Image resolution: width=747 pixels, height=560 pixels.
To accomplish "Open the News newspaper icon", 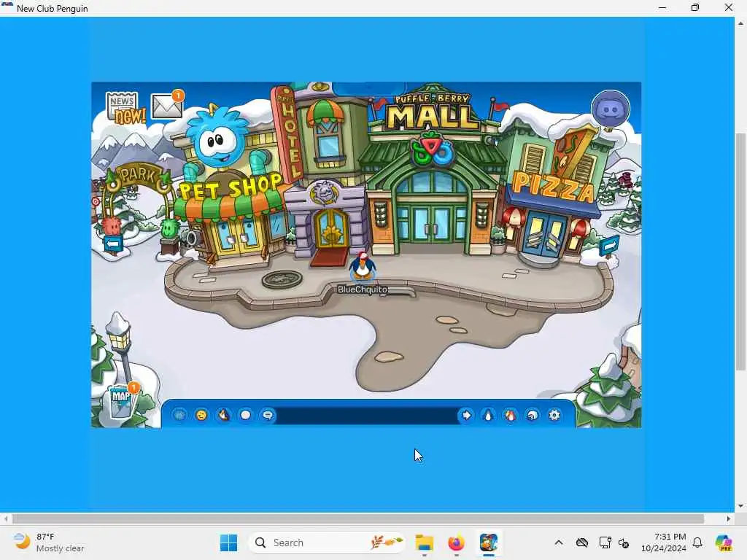I will pyautogui.click(x=125, y=108).
